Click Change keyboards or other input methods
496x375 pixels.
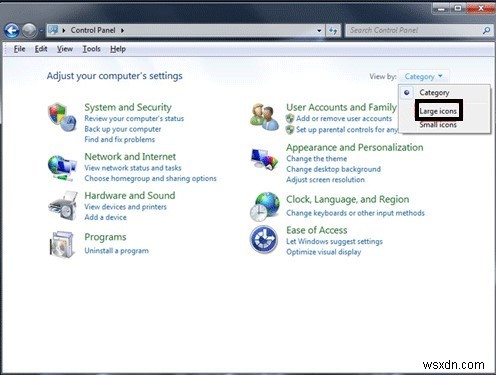tap(355, 213)
